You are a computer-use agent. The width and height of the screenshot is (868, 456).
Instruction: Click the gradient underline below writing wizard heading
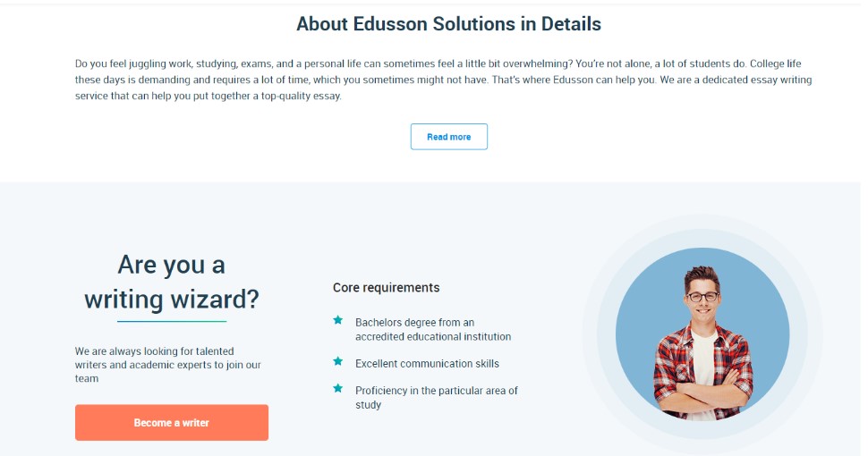point(172,321)
